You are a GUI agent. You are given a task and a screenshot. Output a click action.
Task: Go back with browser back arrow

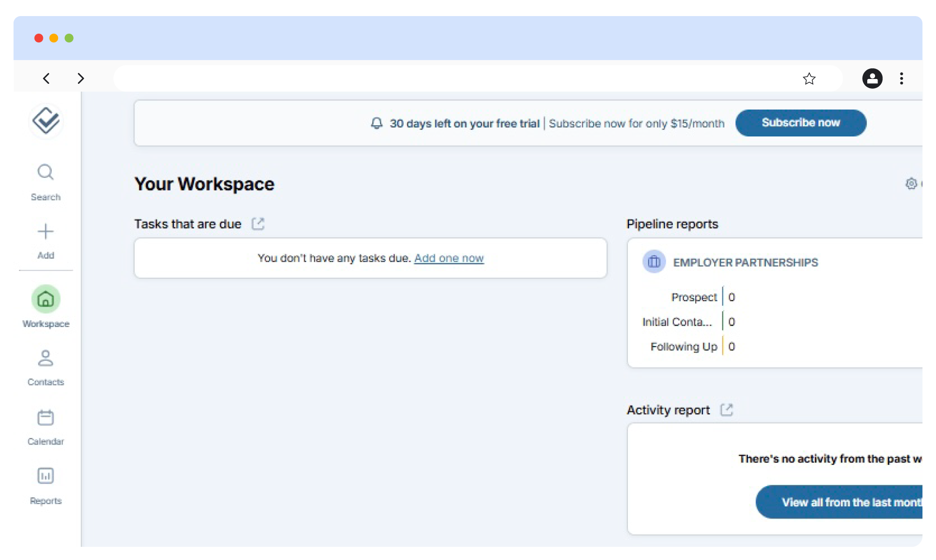coord(46,78)
